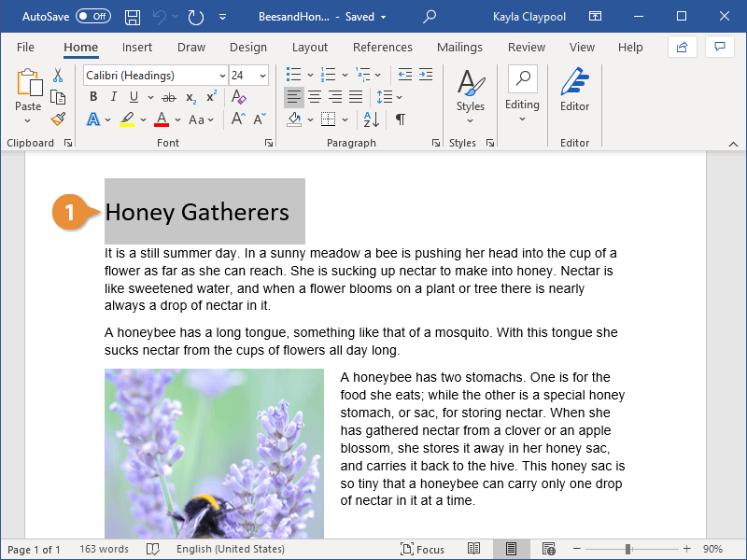Toggle Bold formatting
The image size is (747, 560).
tap(93, 97)
